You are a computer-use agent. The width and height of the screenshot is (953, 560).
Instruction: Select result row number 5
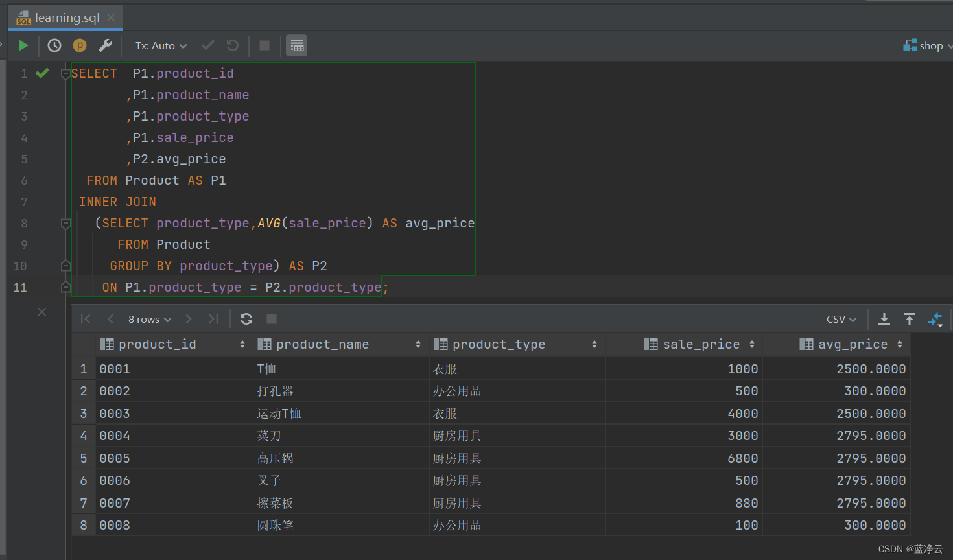(x=84, y=458)
